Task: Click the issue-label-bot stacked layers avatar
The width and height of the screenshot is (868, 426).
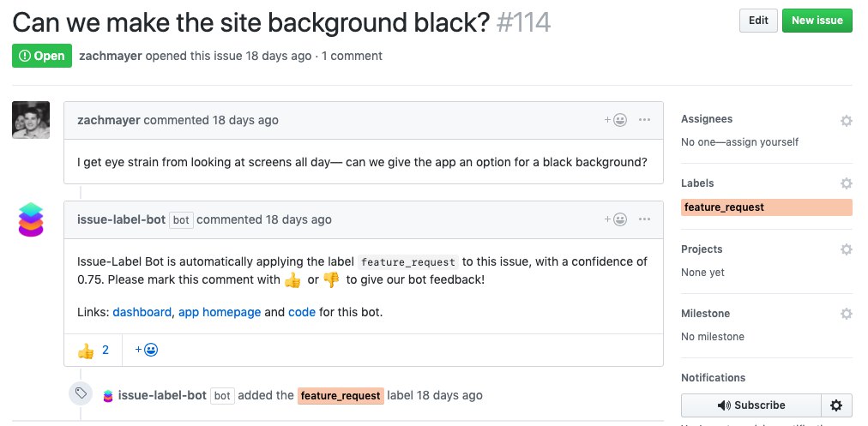Action: (x=30, y=219)
